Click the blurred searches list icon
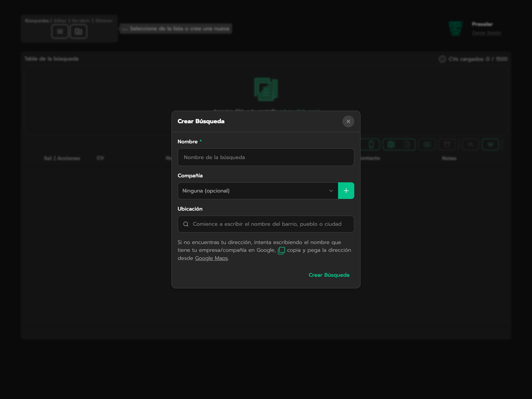 (60, 31)
